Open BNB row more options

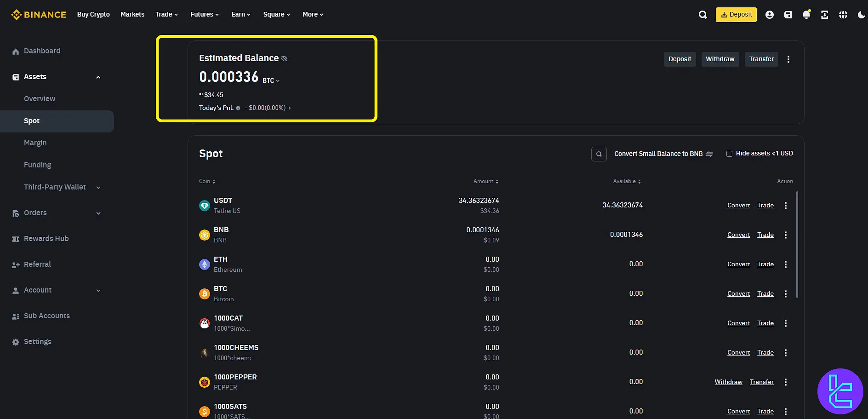tap(785, 235)
